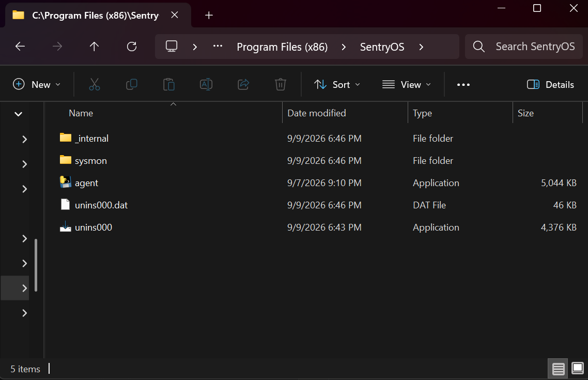Click the This PC monitor icon in address bar
The width and height of the screenshot is (588, 380).
172,47
